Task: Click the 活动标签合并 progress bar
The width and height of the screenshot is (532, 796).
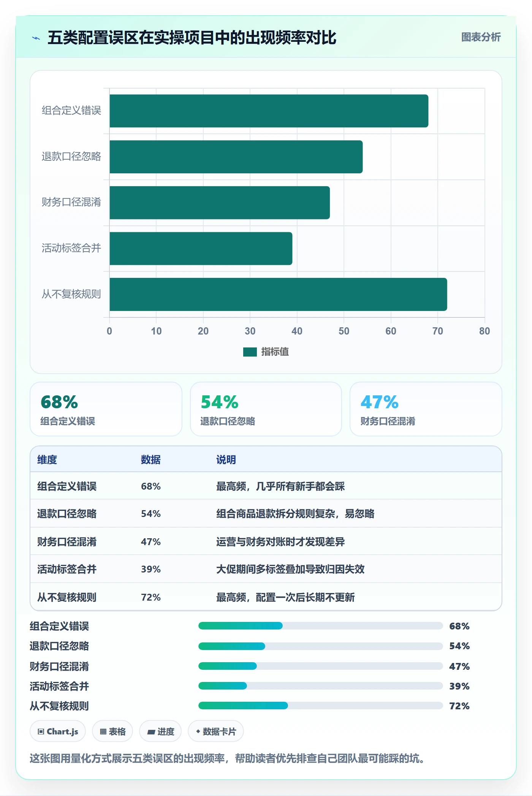Action: [x=321, y=686]
